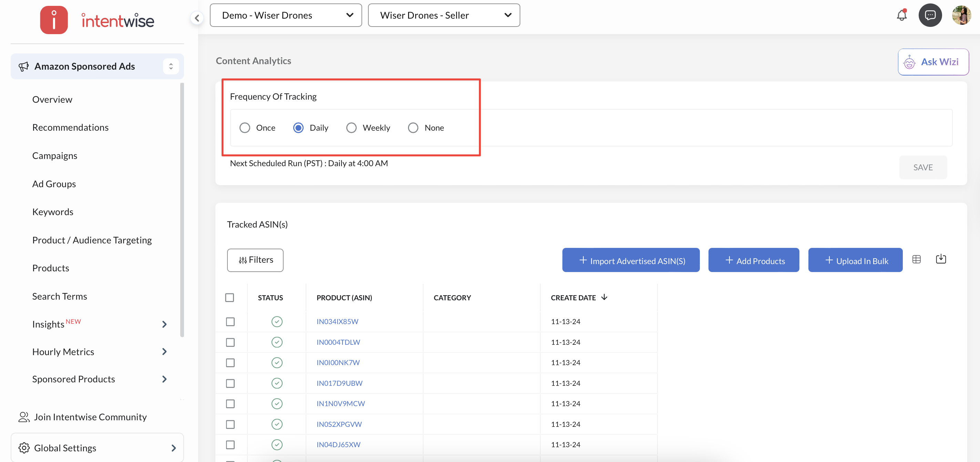Screen dimensions: 980x462
Task: Expand the Hourly Metrics submenu
Action: click(x=164, y=352)
